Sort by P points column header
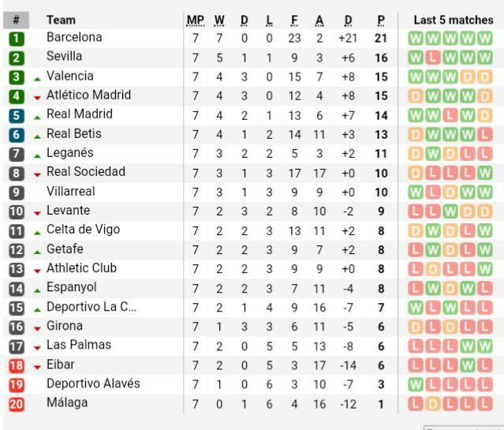This screenshot has width=504, height=430. (x=381, y=21)
